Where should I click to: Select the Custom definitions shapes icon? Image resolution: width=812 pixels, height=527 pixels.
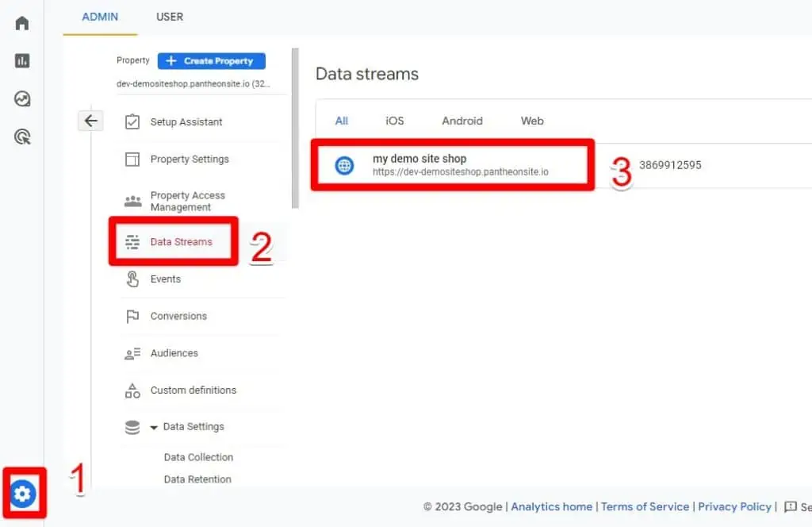pos(132,390)
